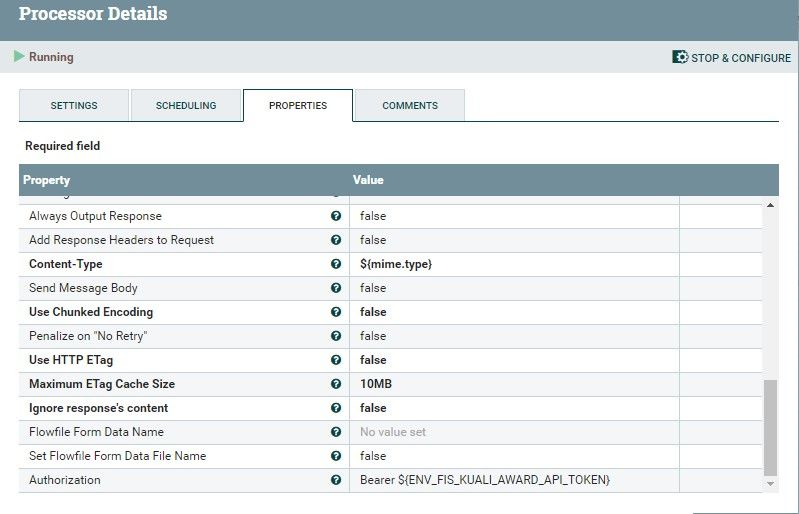Click the 'No value set' field
Viewport: 799px width, 514px height.
(393, 432)
